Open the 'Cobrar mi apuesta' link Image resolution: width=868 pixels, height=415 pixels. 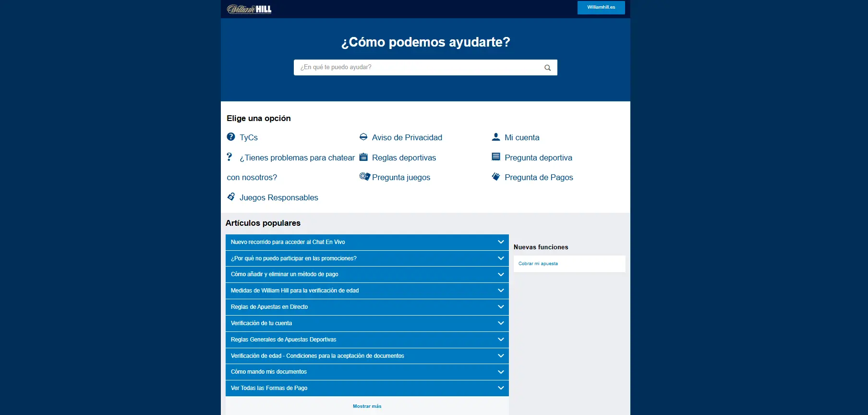(538, 264)
